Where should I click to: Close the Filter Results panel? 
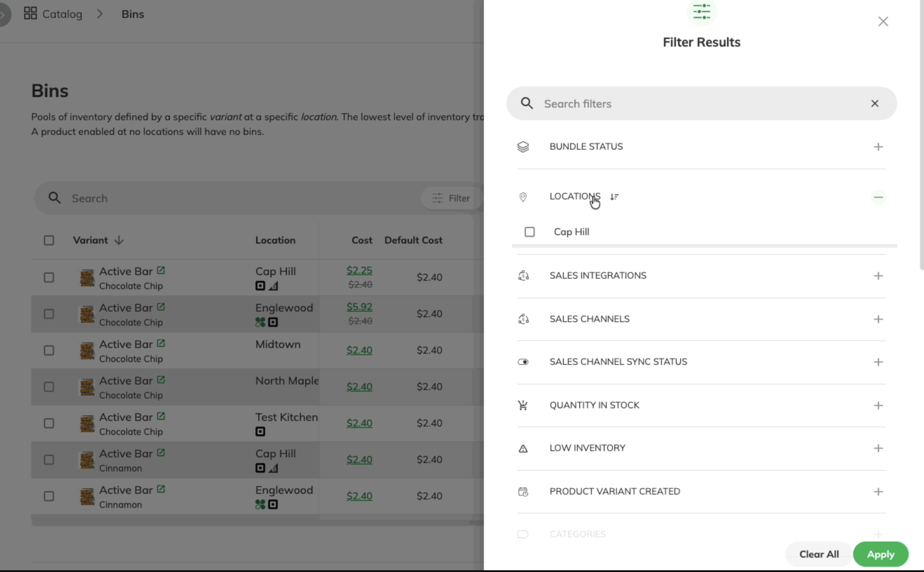(883, 22)
